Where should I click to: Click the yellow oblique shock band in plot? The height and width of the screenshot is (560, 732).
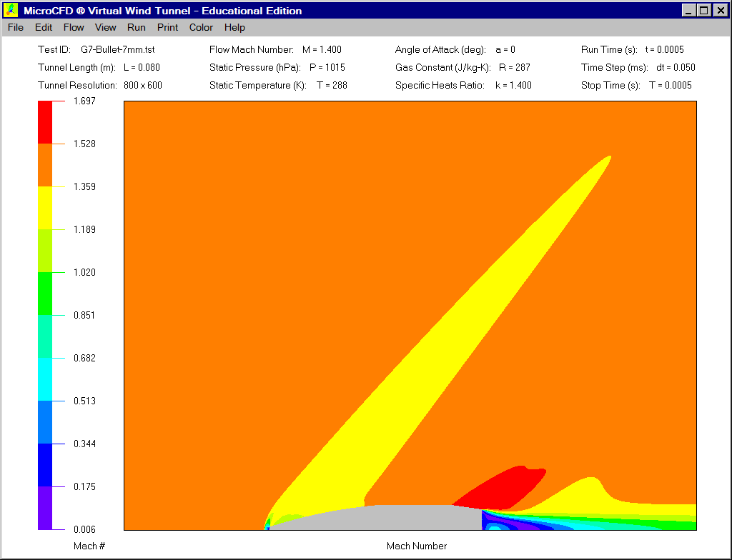[439, 345]
